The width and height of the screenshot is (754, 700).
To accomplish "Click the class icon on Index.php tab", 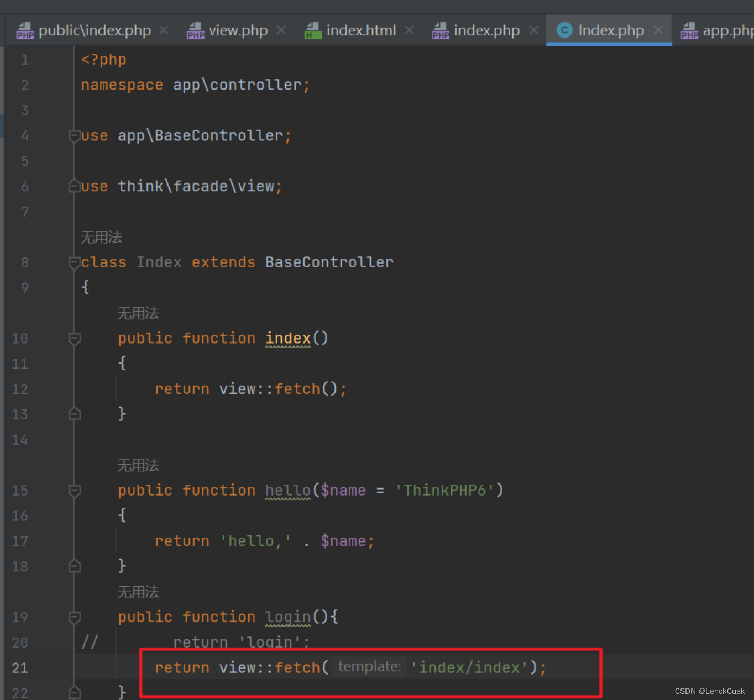I will [x=564, y=30].
